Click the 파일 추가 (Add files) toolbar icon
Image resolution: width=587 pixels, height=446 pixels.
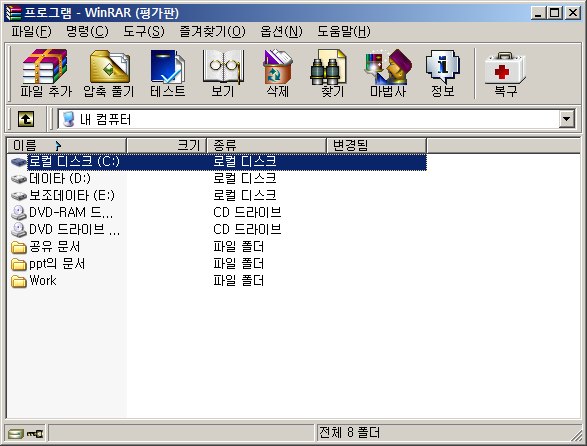46,73
